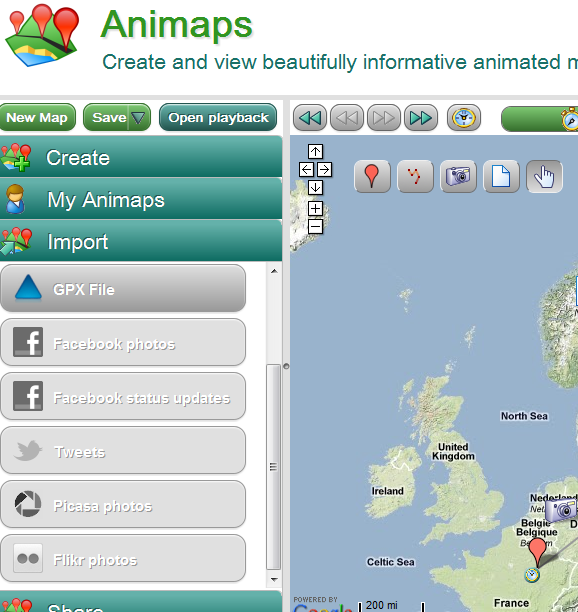Pan the map up

[315, 151]
